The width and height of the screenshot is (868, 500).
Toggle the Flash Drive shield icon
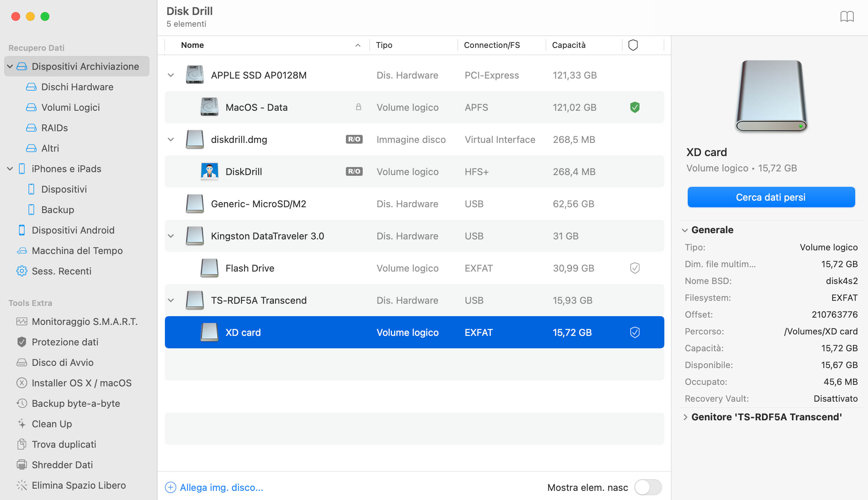pyautogui.click(x=635, y=268)
